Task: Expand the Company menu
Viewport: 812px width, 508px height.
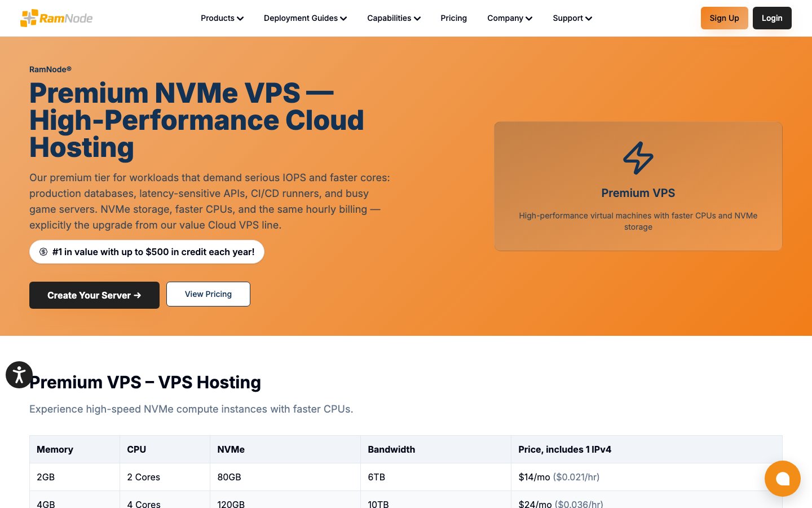Action: coord(510,18)
